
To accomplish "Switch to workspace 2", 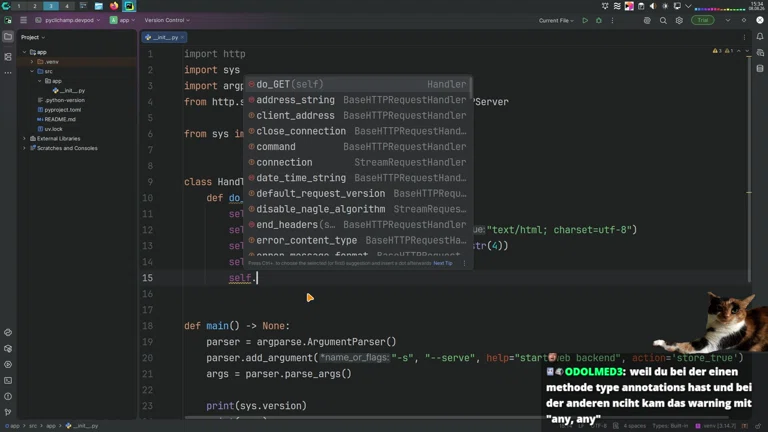I will 35,6.
